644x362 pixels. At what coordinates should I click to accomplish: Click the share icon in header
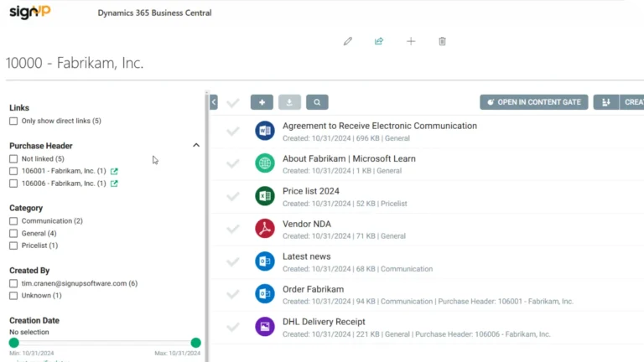[x=379, y=41]
